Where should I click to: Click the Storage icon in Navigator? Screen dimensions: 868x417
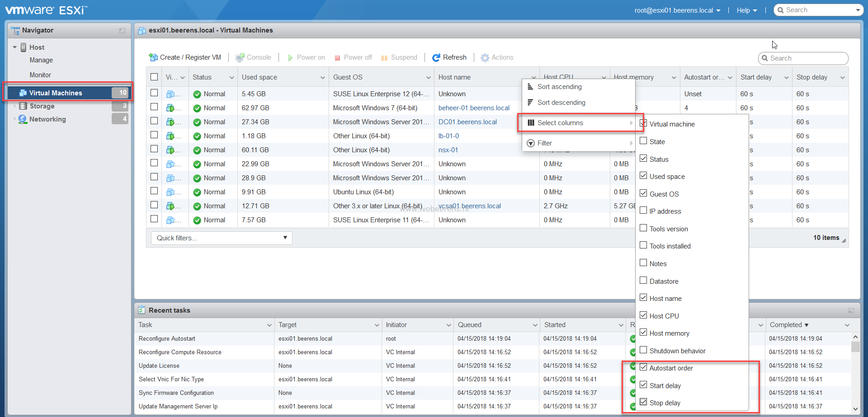point(23,106)
